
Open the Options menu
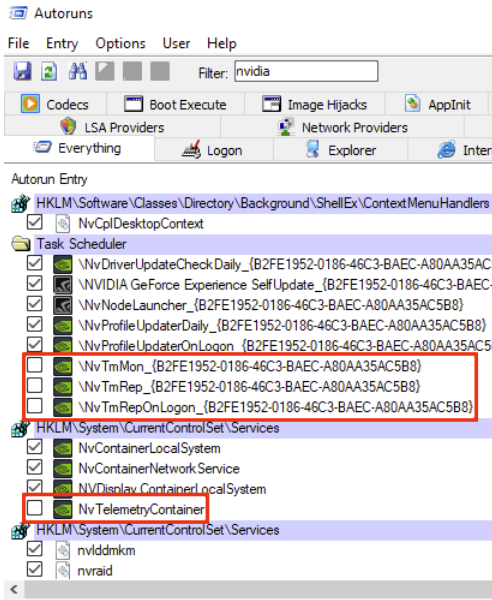[x=121, y=43]
